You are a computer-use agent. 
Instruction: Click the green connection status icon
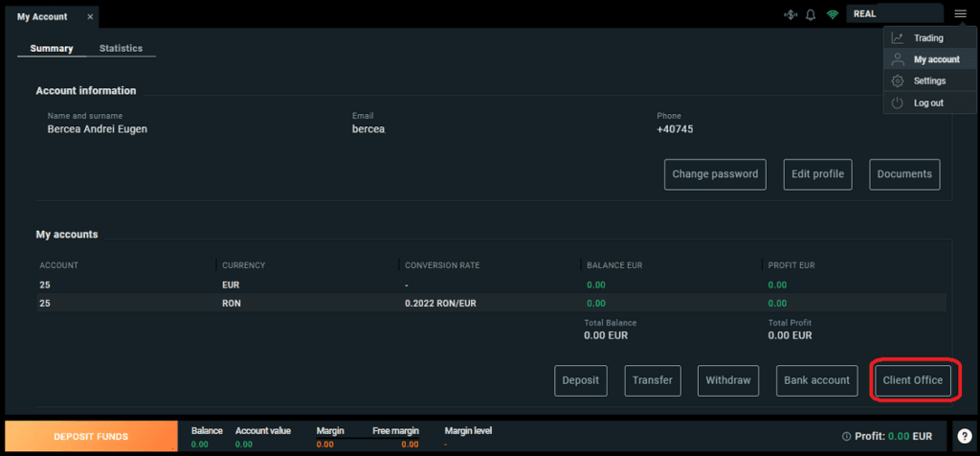[x=833, y=14]
